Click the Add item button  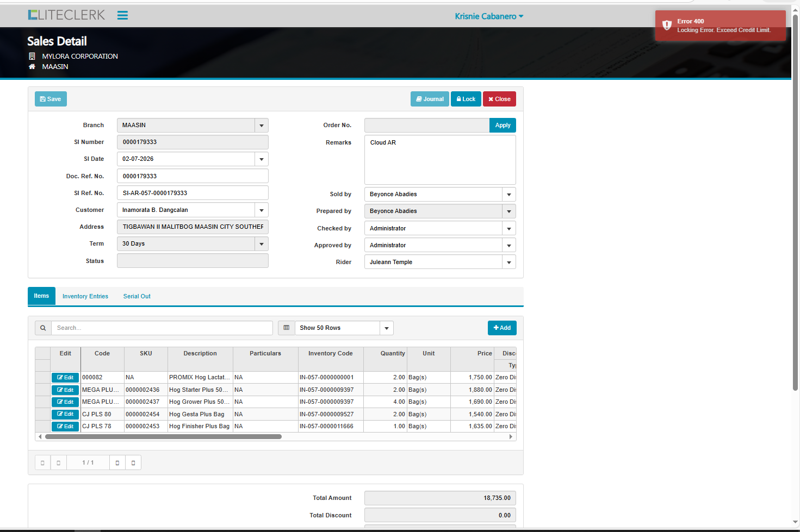502,328
